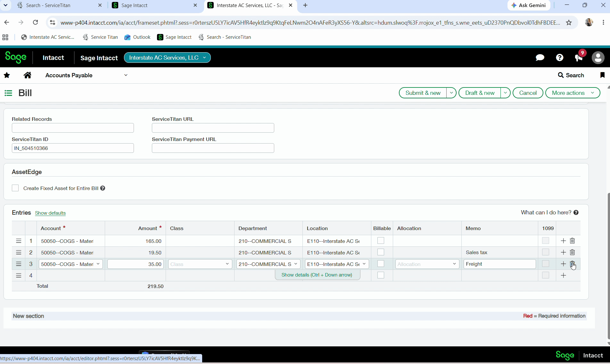Grab the drag handle for row 3
The width and height of the screenshot is (610, 364).
(19, 264)
